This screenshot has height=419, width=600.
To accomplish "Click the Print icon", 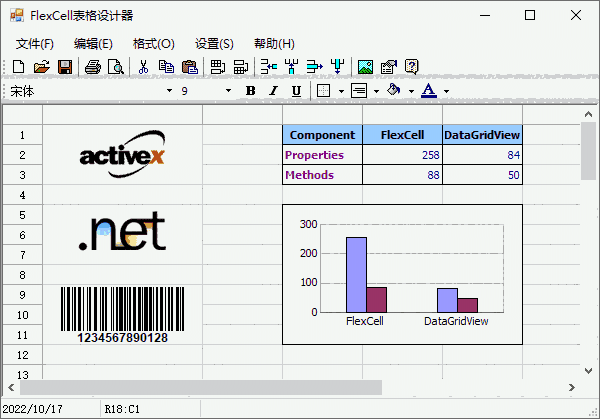I will 93,67.
